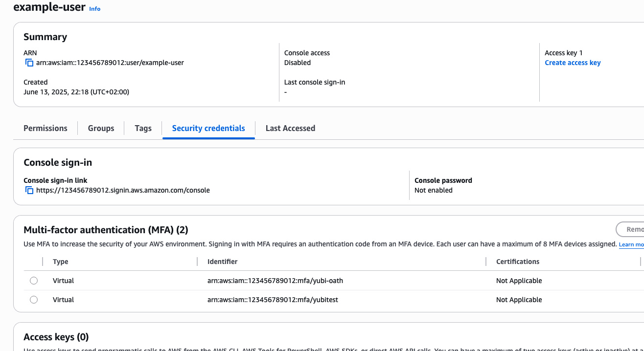The height and width of the screenshot is (351, 644).
Task: Select the yubi-oath MFA device radio button
Action: 34,281
